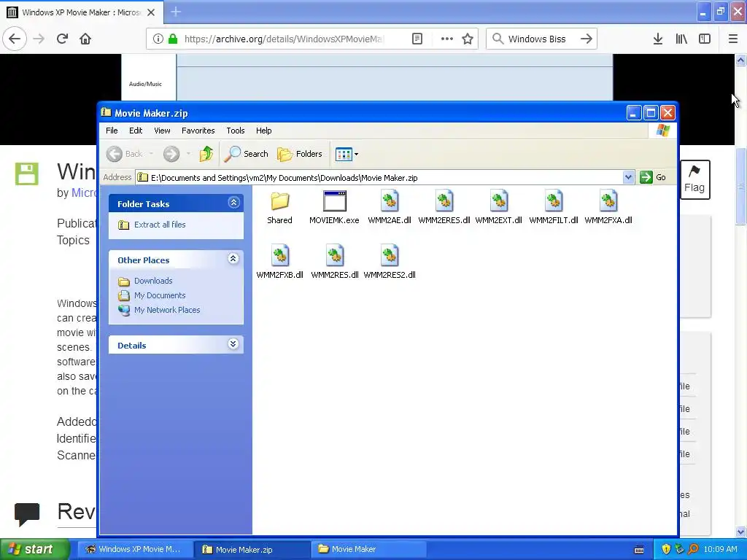
Task: Toggle Firefox sidebar icon
Action: coord(705,39)
